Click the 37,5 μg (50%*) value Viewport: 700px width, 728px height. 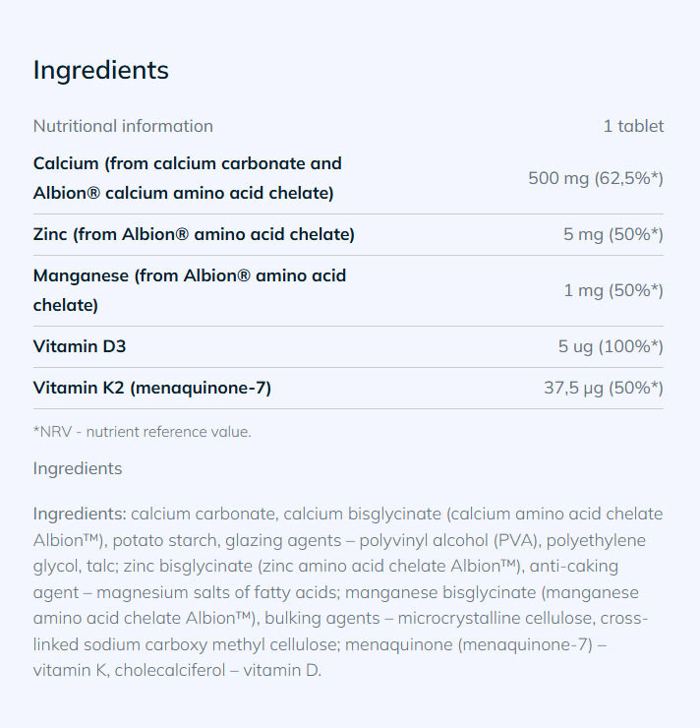pyautogui.click(x=604, y=388)
